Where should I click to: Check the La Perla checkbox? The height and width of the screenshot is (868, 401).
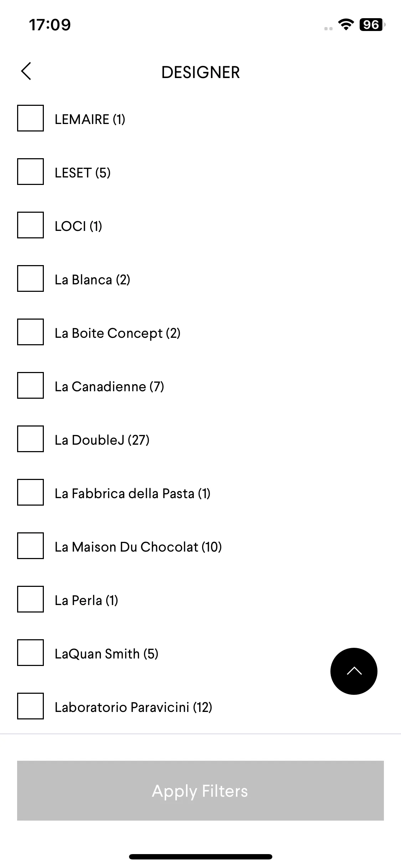coord(30,599)
